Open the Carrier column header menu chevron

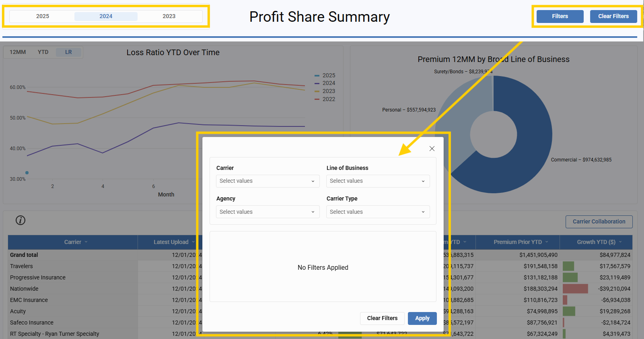(x=86, y=242)
